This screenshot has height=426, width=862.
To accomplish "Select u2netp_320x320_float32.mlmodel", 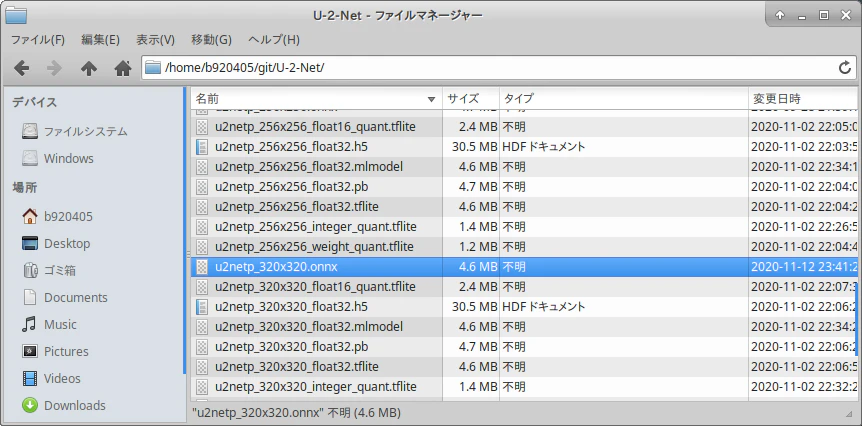I will pos(309,327).
